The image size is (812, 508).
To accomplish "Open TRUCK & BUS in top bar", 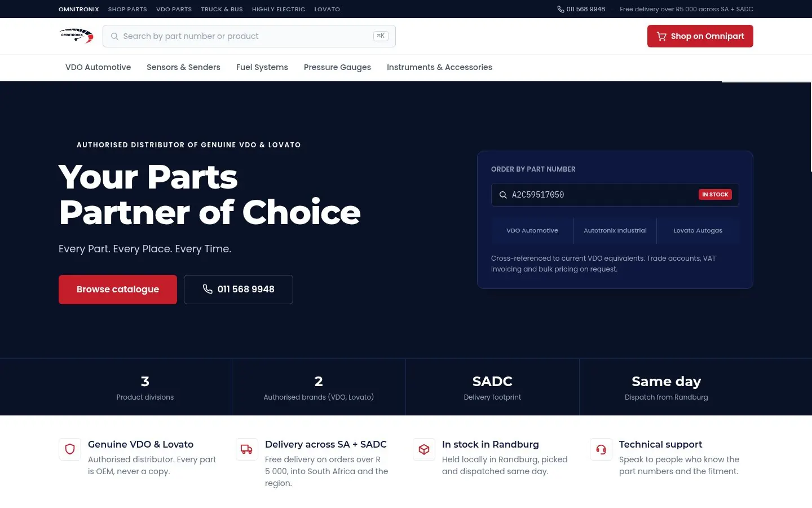I will (222, 9).
